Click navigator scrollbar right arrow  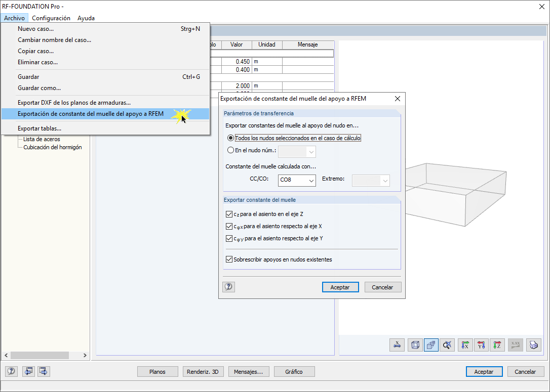pos(85,355)
